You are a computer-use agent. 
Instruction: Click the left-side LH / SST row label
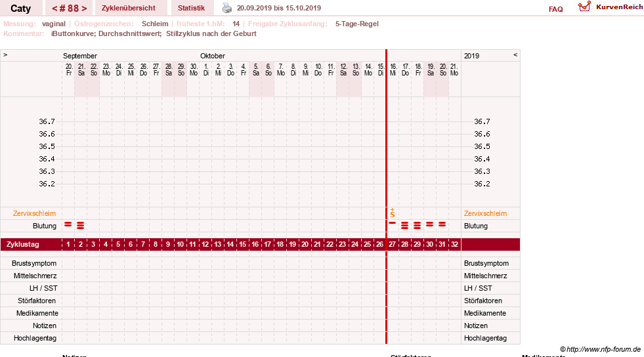pyautogui.click(x=43, y=288)
